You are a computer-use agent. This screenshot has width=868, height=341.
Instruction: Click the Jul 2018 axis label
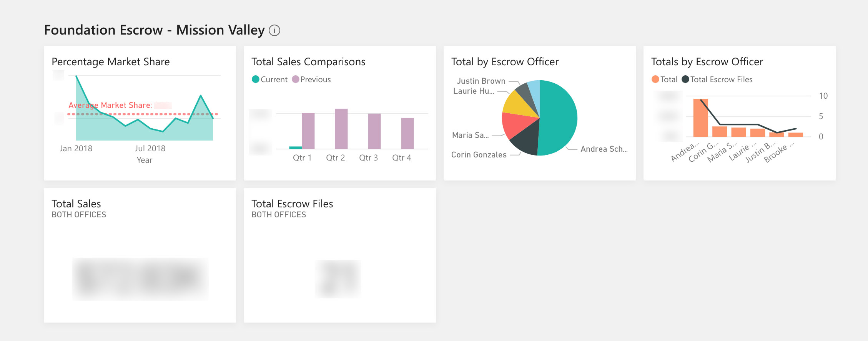click(x=150, y=149)
